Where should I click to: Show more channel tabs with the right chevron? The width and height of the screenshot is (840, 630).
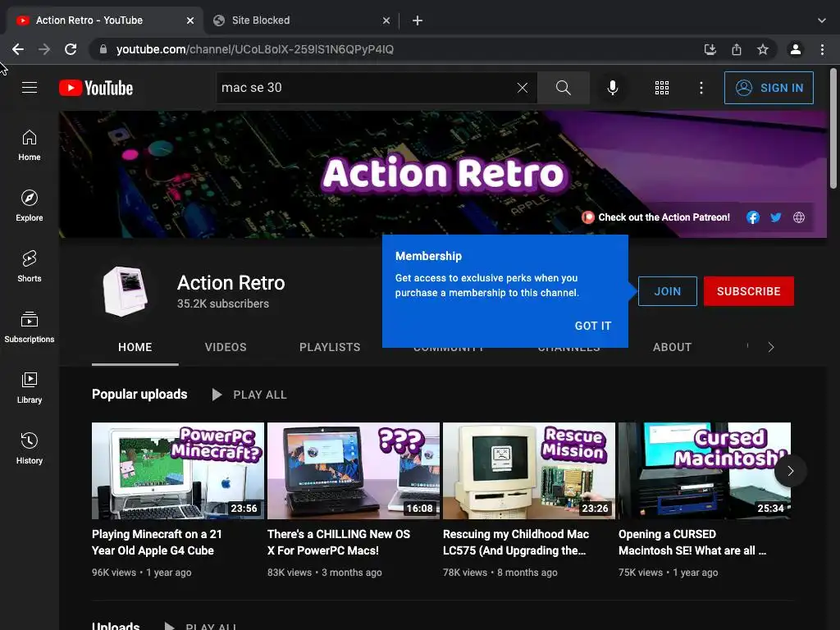pos(771,347)
